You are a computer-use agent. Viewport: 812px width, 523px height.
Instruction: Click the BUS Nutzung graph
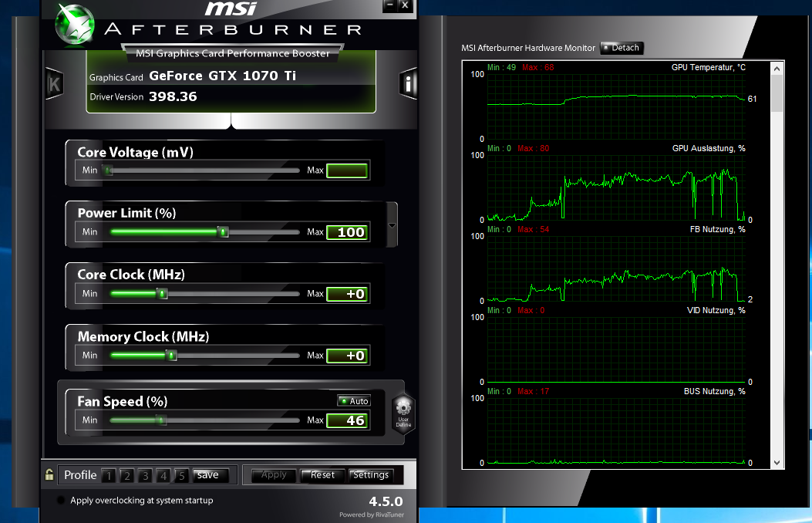pyautogui.click(x=616, y=430)
